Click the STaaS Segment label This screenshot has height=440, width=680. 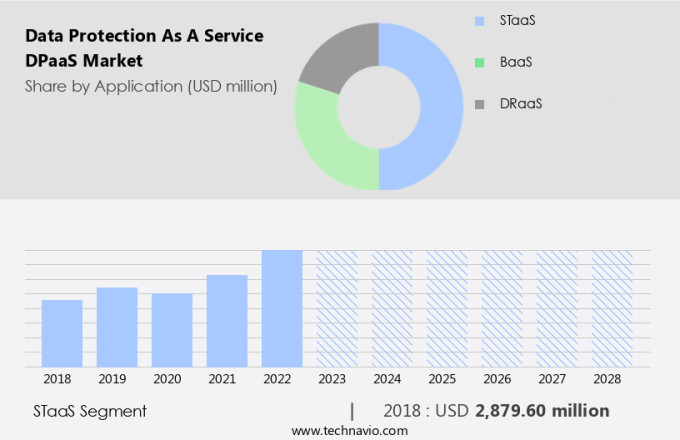click(x=90, y=411)
